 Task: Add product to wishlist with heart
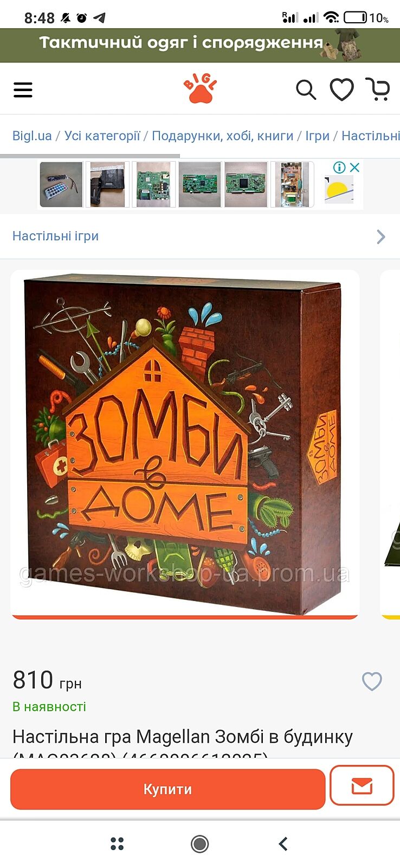pos(372,681)
